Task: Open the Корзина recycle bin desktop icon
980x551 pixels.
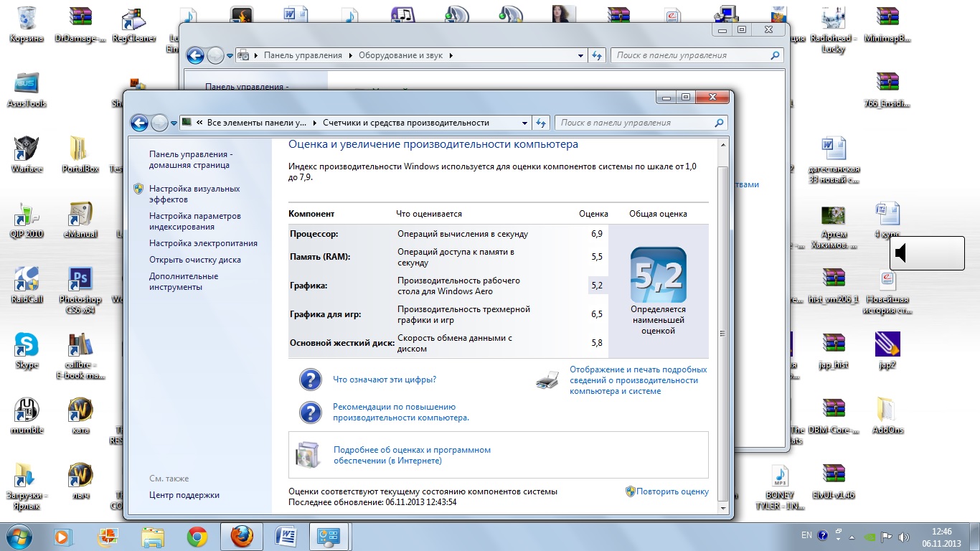Action: pos(27,24)
